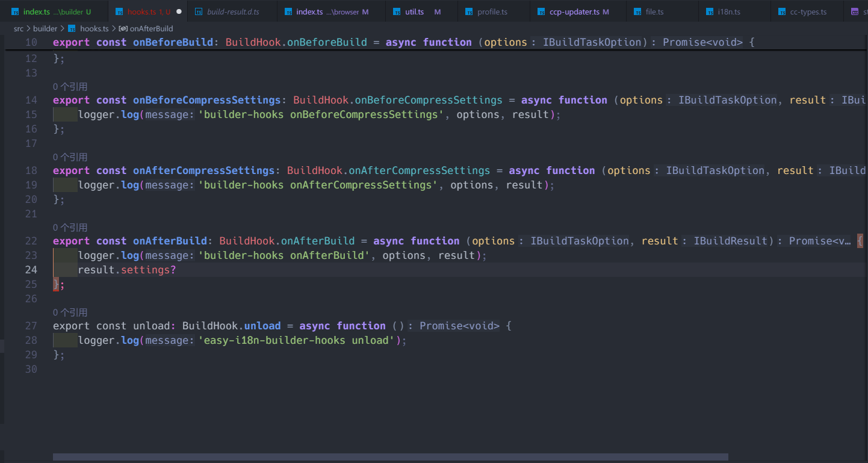868x463 pixels.
Task: Switch to the profile.ts tab
Action: click(x=492, y=12)
